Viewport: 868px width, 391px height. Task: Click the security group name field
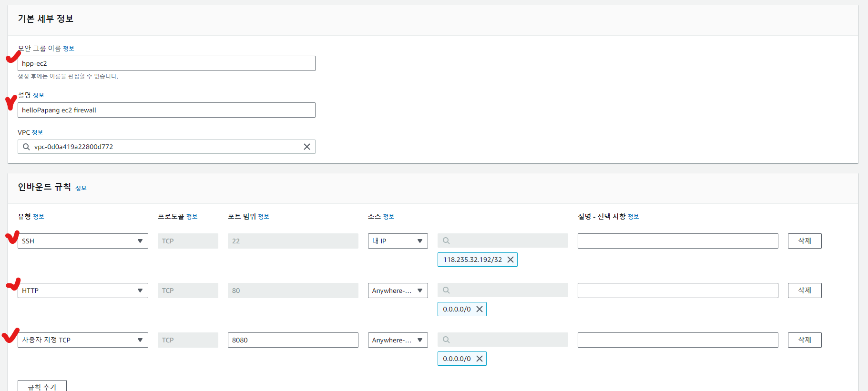pos(166,63)
